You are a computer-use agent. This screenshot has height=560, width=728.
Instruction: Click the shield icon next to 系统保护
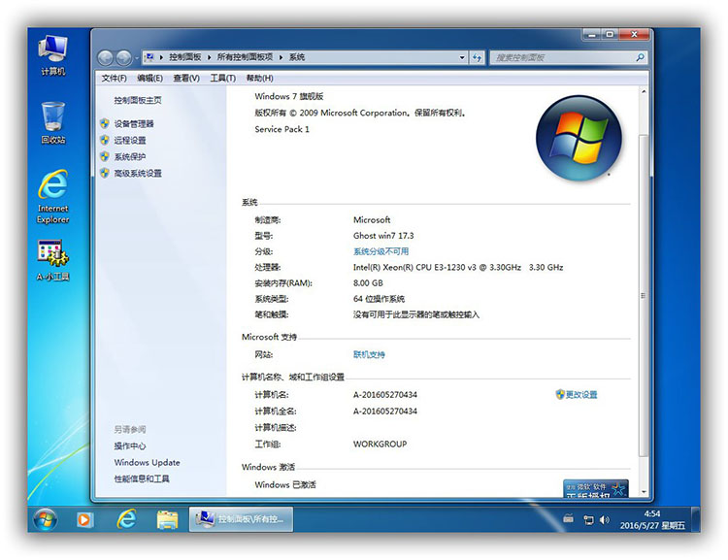click(x=105, y=156)
